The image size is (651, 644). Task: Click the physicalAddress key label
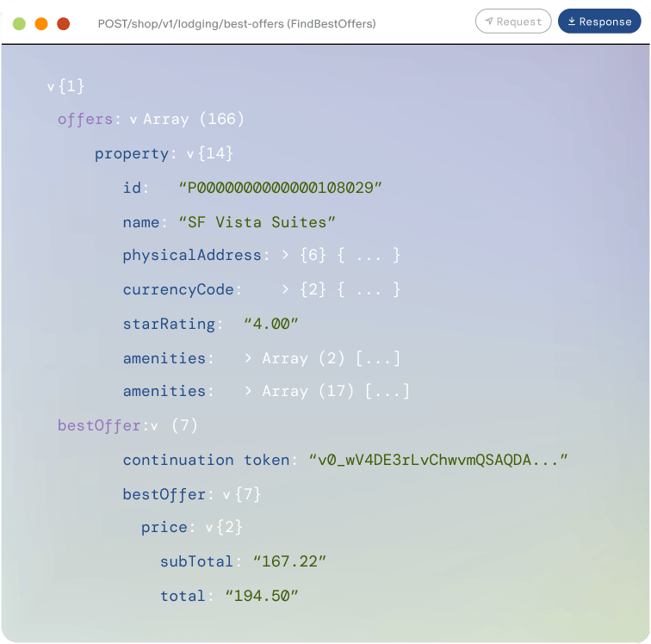click(192, 256)
